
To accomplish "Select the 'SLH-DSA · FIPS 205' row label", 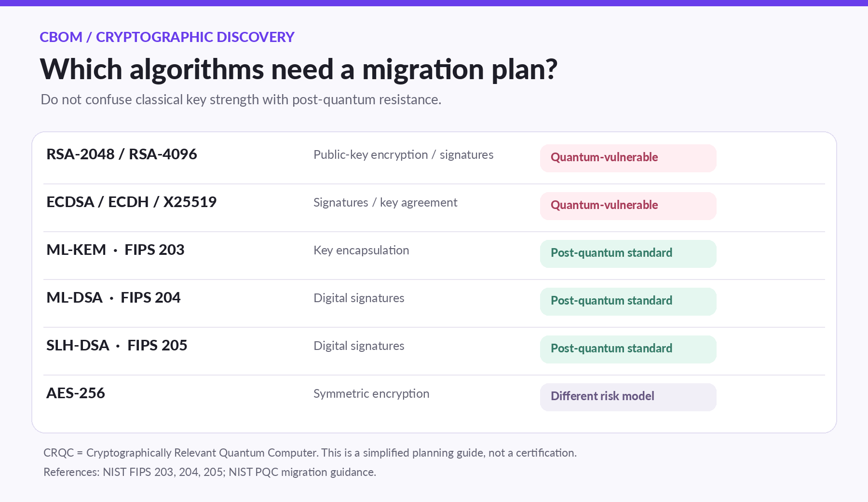I will (x=117, y=346).
